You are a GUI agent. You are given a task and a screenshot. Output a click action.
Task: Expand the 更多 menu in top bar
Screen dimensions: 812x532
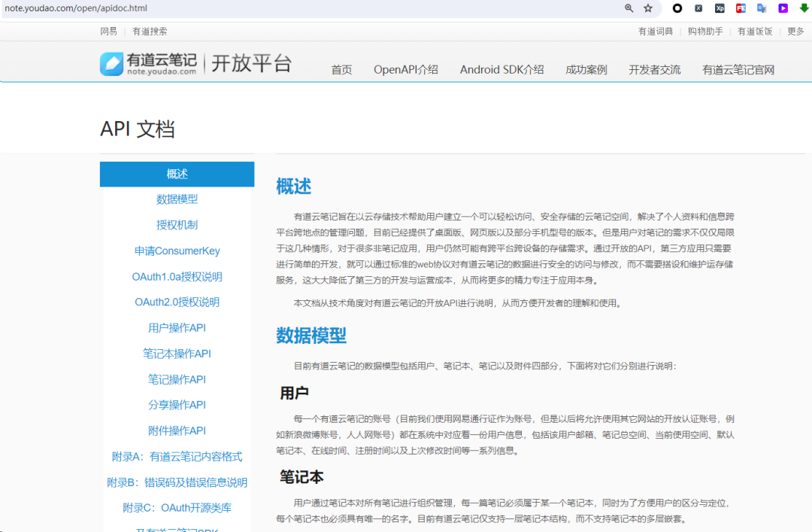pyautogui.click(x=795, y=32)
